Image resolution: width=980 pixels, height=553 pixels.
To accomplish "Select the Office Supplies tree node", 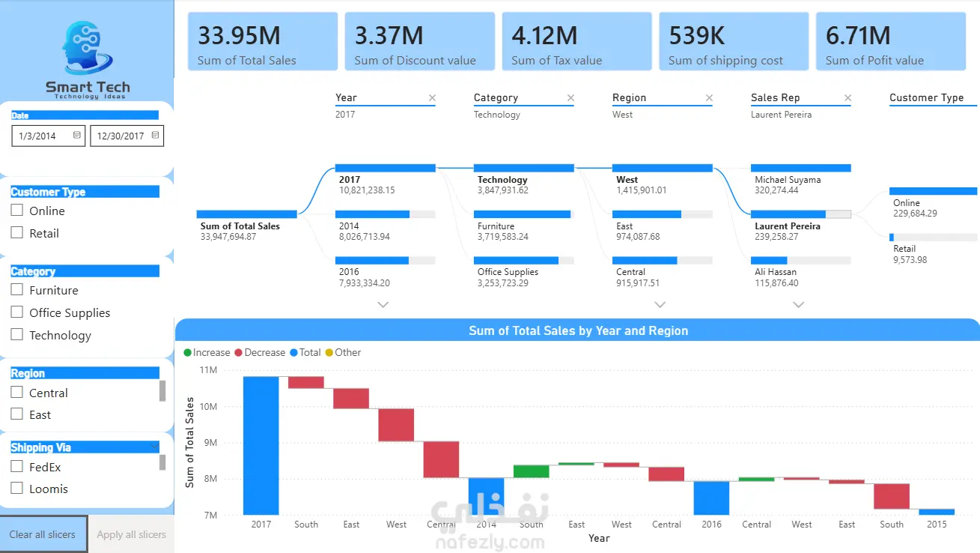I will coord(523,272).
